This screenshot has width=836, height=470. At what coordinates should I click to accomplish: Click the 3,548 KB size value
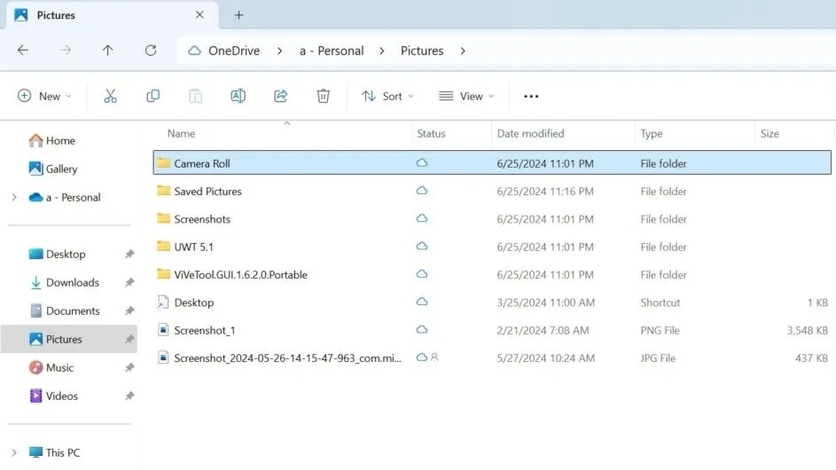tap(807, 330)
